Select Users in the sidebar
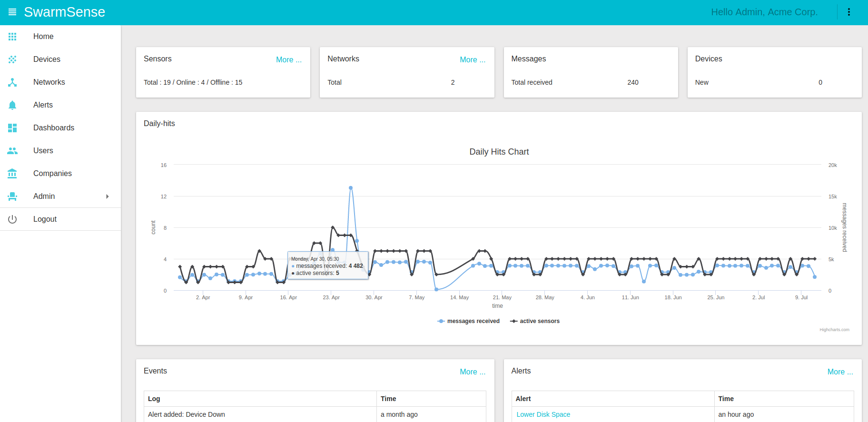Viewport: 868px width, 422px height. pyautogui.click(x=60, y=151)
